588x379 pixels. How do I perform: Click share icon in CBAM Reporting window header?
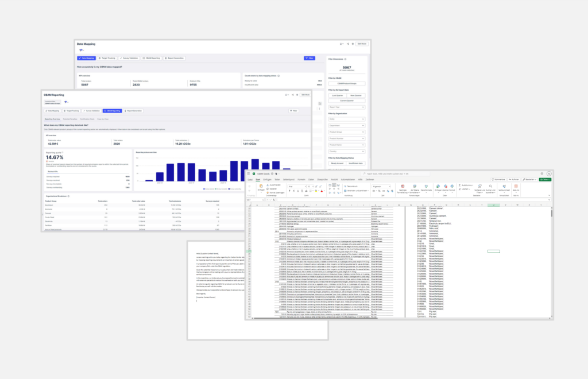(x=292, y=95)
